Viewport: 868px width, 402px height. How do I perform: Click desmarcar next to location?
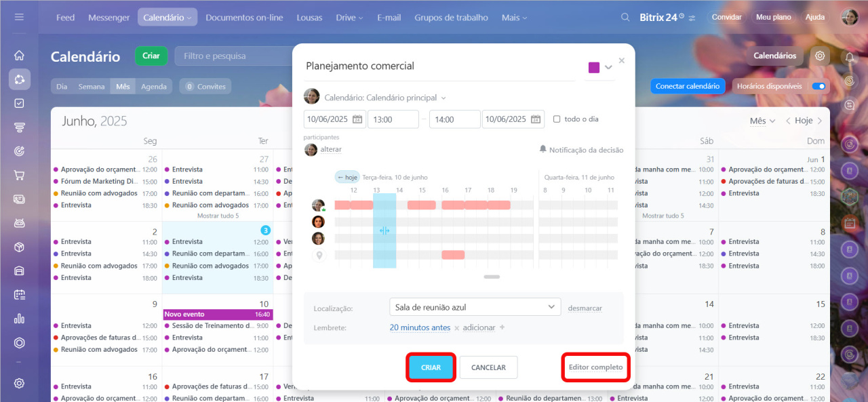(x=585, y=308)
